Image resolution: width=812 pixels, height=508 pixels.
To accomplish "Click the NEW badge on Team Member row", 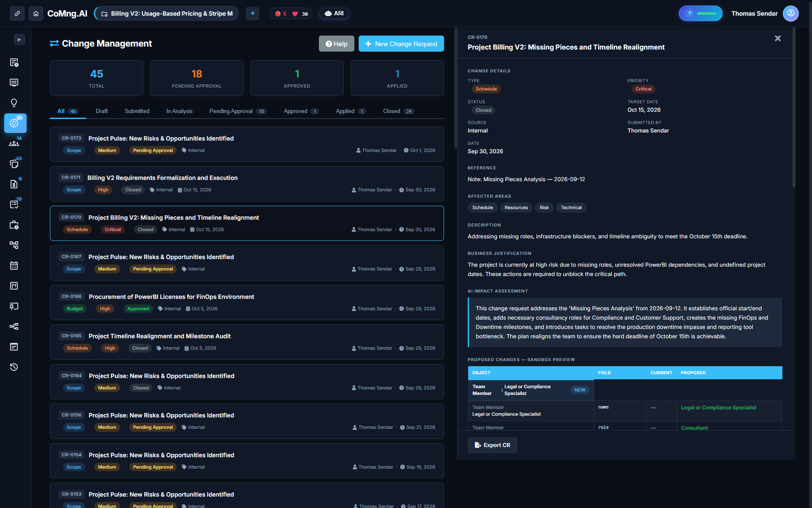I will pyautogui.click(x=580, y=390).
